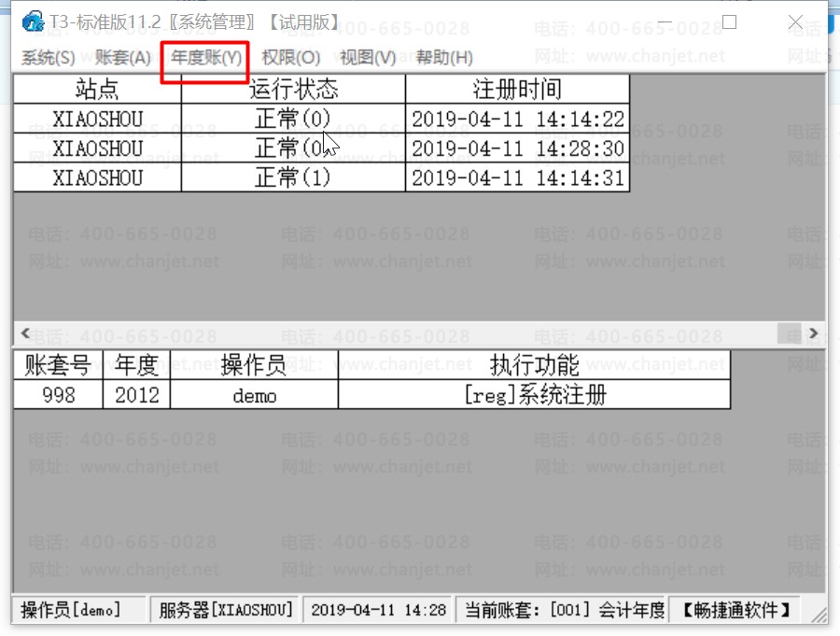The width and height of the screenshot is (840, 636).
Task: Open the 视图(V) menu
Action: click(x=364, y=57)
